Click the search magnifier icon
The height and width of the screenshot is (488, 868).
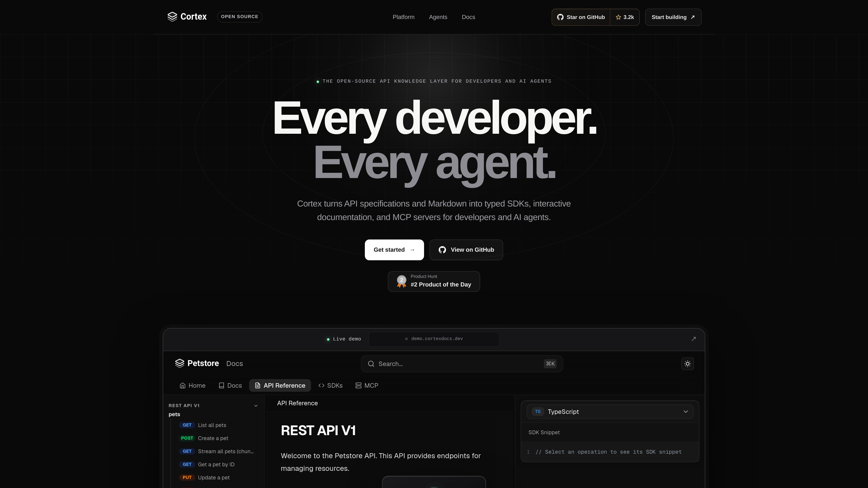click(371, 364)
